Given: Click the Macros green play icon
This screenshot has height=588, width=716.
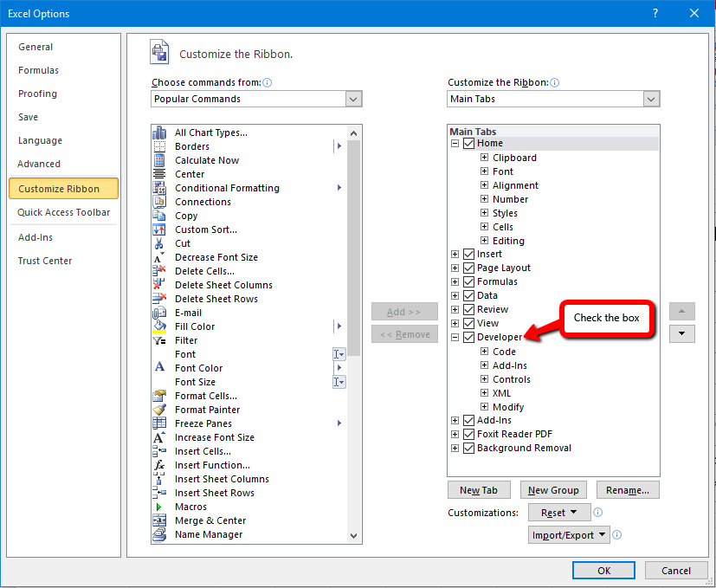Looking at the screenshot, I should pos(158,507).
